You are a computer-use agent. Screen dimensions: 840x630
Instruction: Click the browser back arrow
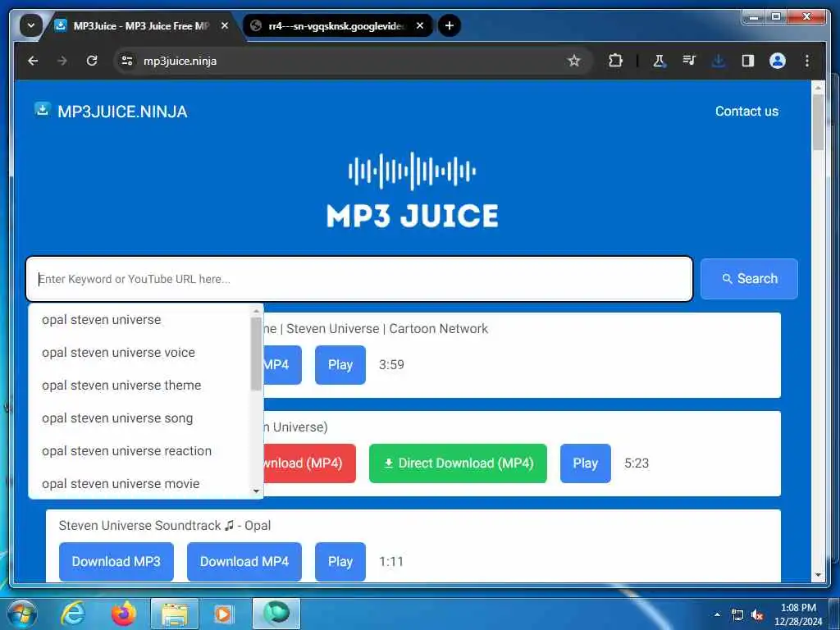tap(33, 61)
